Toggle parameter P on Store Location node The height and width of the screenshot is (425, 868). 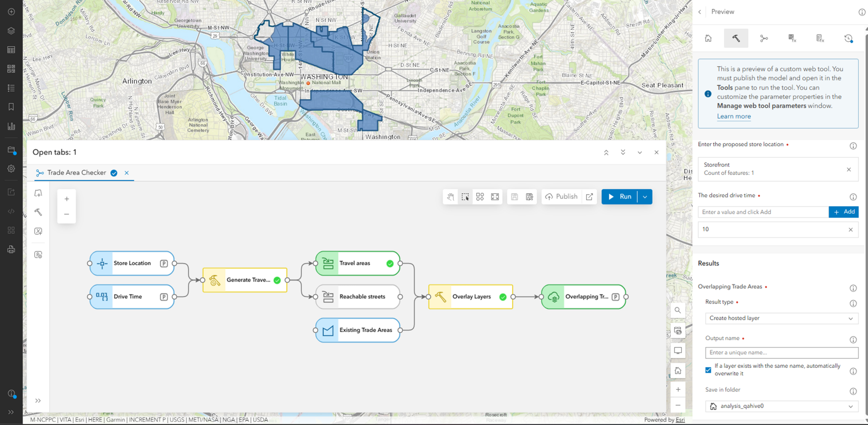pos(164,263)
